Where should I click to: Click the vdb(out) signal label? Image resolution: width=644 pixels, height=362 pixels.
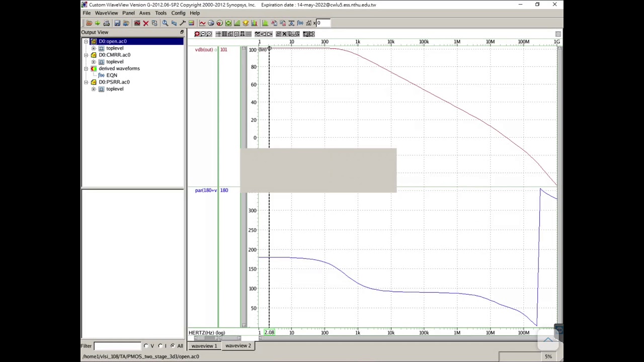204,50
